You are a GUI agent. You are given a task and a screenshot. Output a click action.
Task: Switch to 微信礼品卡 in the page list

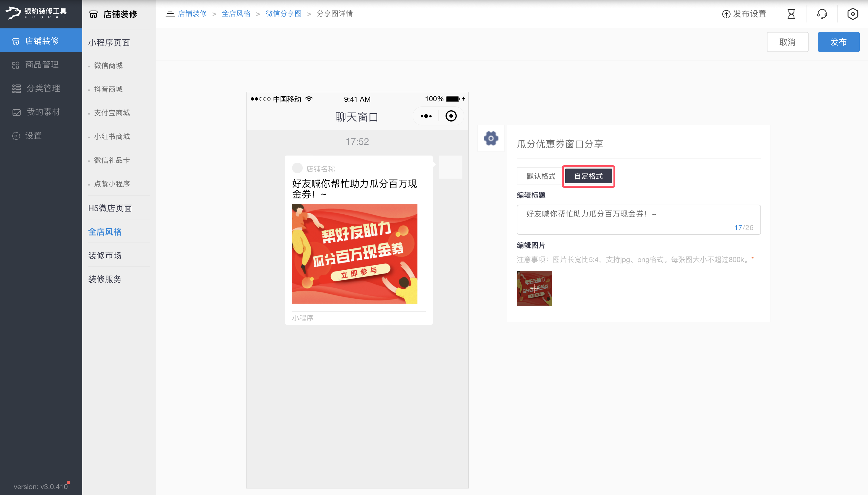[111, 160]
